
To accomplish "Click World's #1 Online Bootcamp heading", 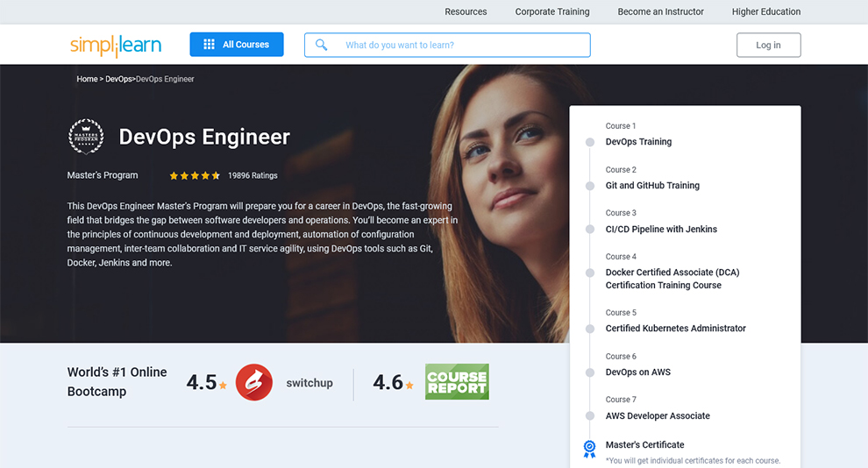I will 117,382.
